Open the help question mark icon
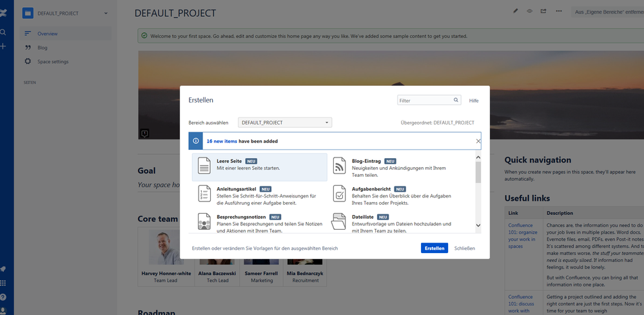This screenshot has width=644, height=315. (x=3, y=297)
